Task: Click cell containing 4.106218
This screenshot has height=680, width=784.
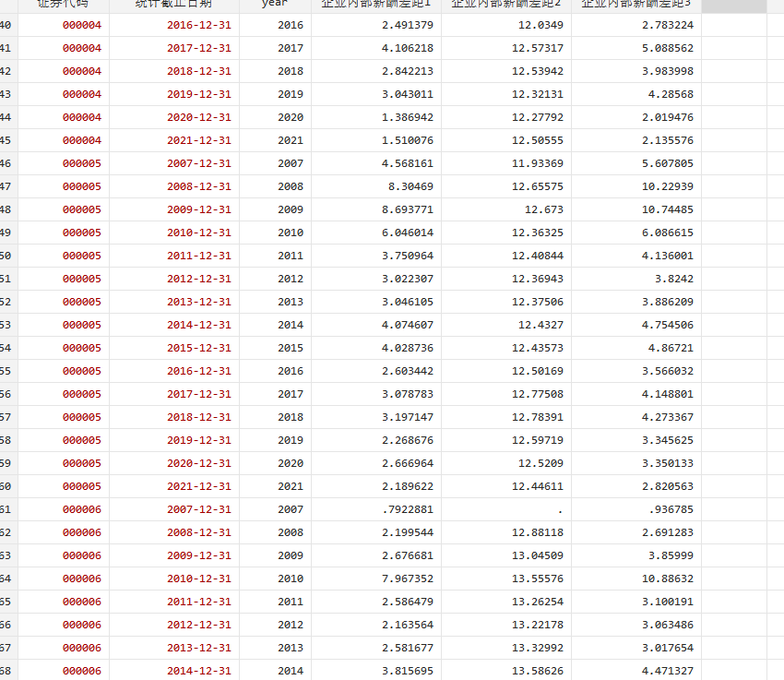Action: pos(376,48)
